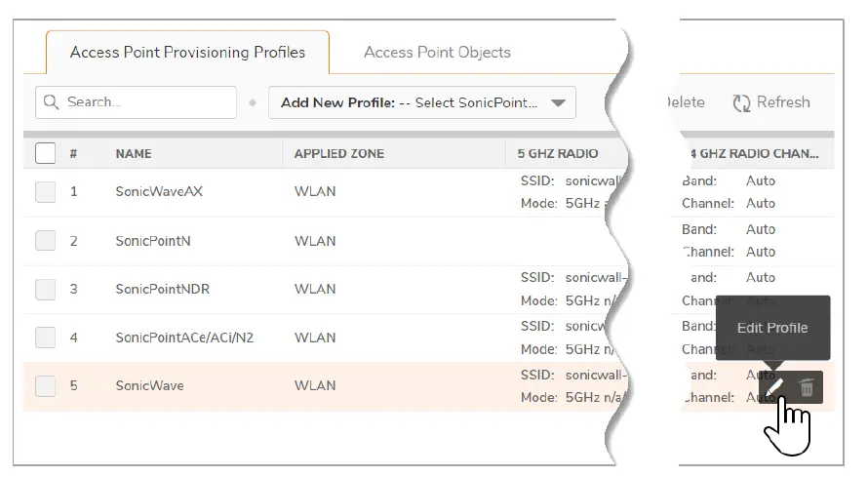This screenshot has height=477, width=868.
Task: Click Band Auto value in SonicWaveAX row
Action: tap(761, 180)
